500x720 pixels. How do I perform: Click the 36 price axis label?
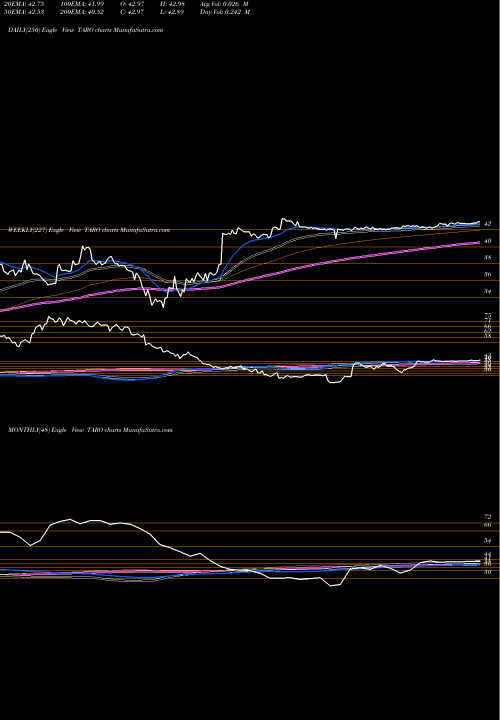coord(488,275)
